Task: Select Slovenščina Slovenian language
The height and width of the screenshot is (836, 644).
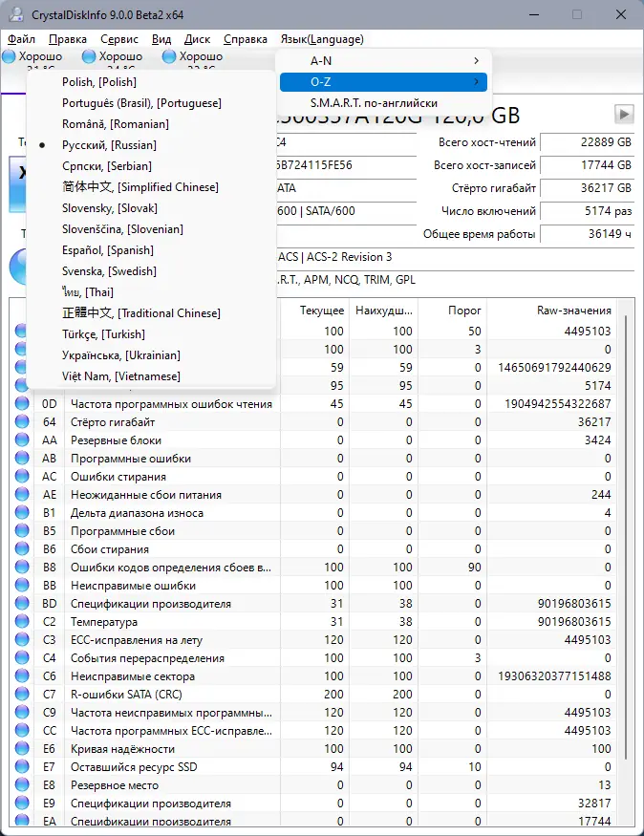Action: point(151,229)
